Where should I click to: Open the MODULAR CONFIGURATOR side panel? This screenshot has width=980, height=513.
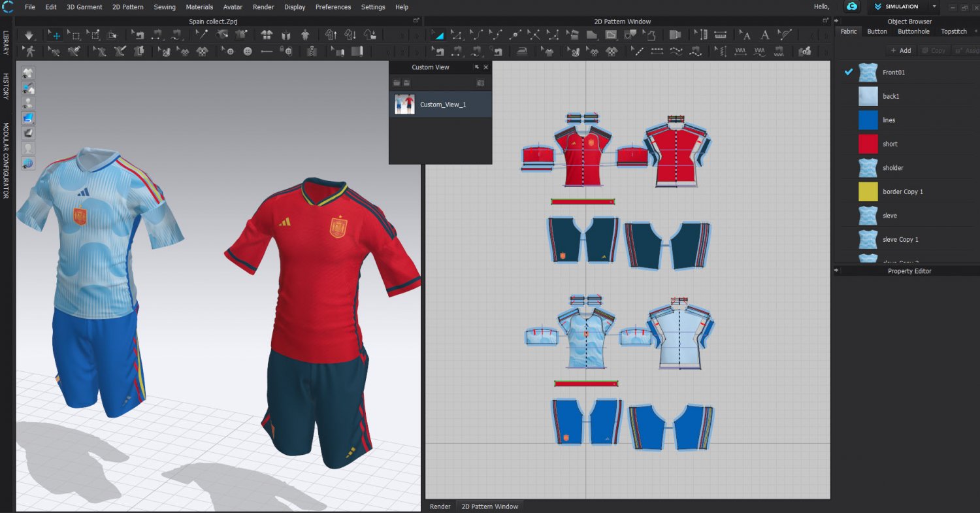6,161
